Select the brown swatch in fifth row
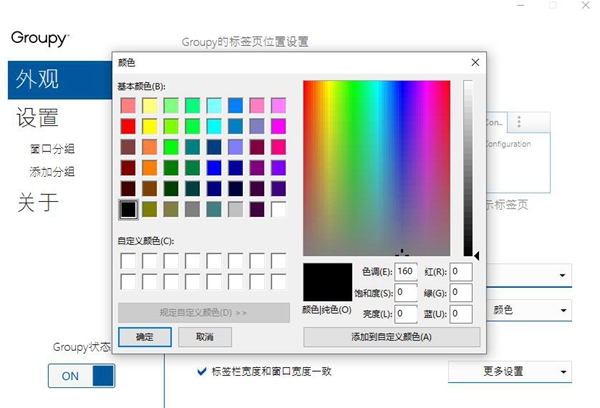 pos(150,188)
